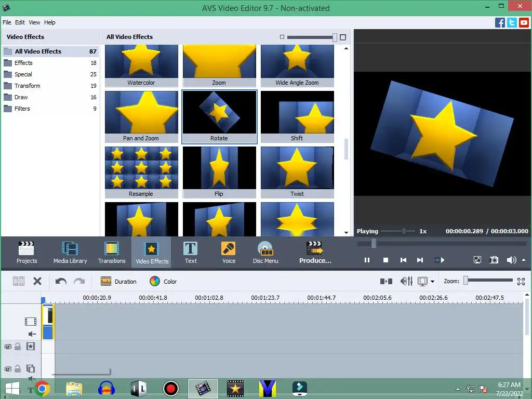Select the Draw category folder
This screenshot has width=532, height=399.
[50, 97]
